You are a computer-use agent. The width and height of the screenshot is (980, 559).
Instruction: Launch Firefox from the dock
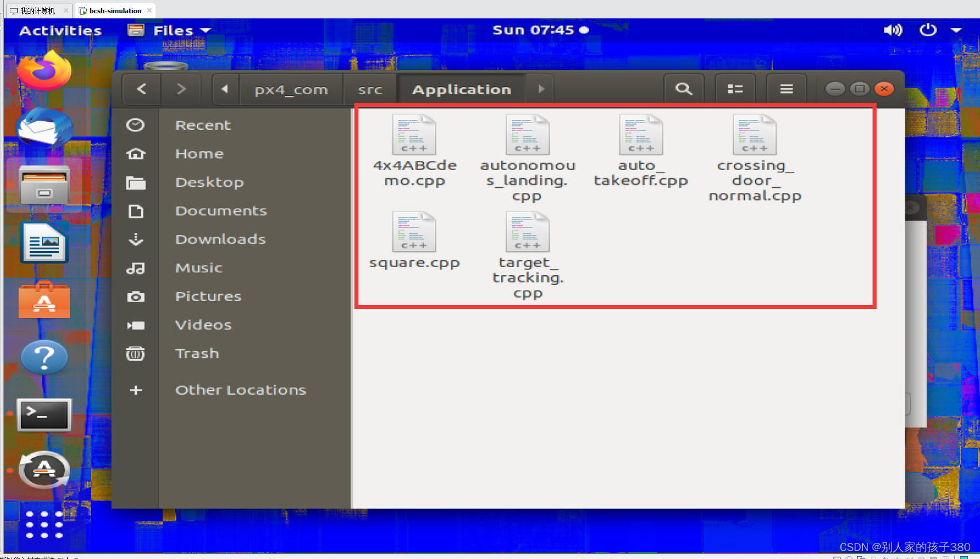click(x=44, y=70)
